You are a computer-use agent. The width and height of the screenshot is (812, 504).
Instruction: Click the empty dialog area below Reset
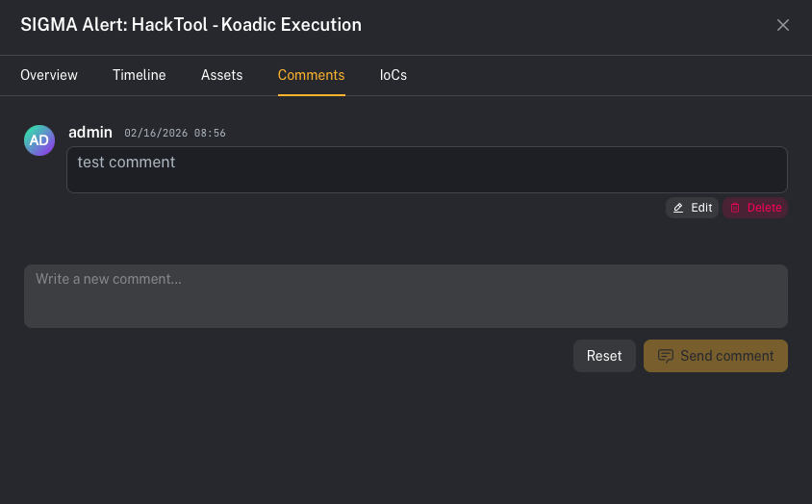point(604,433)
